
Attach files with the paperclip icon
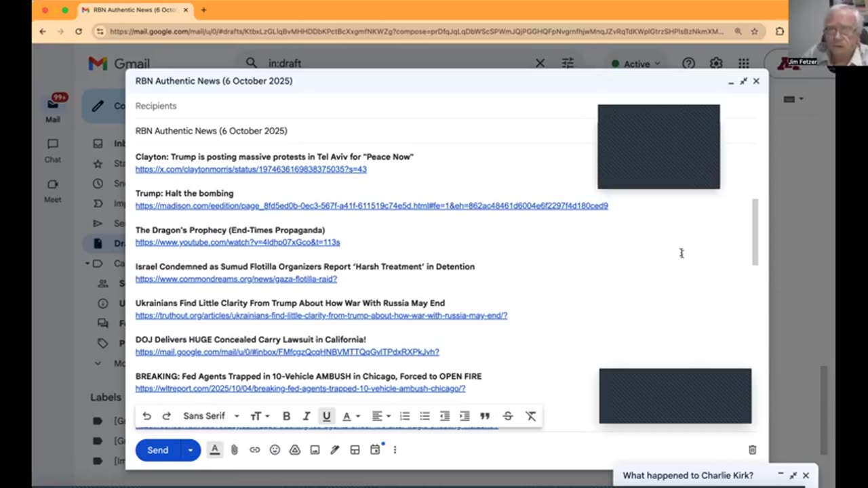235,450
